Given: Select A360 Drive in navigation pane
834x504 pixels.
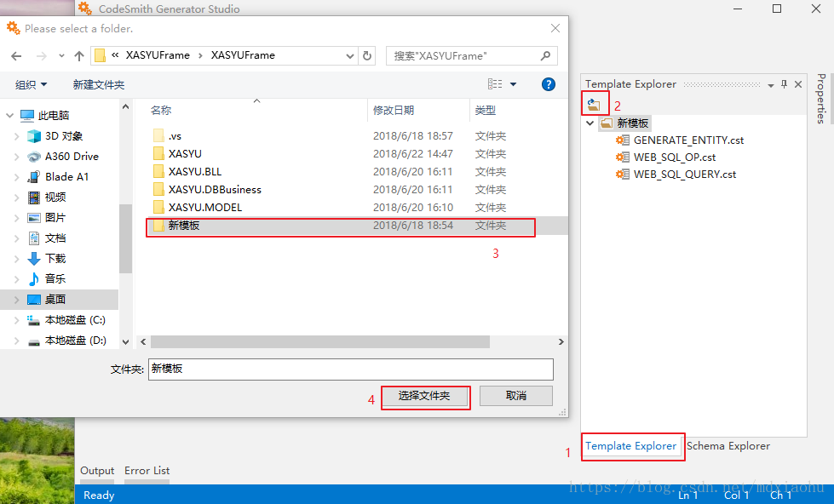Looking at the screenshot, I should pyautogui.click(x=72, y=157).
